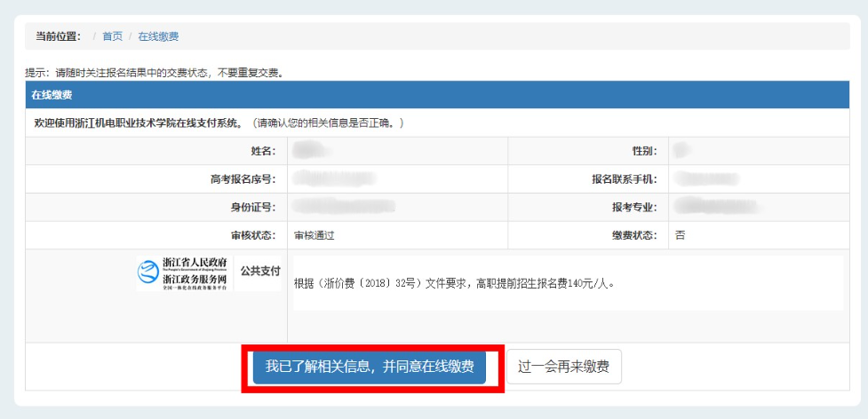This screenshot has height=419, width=868.
Task: Click the 审核状态 label
Action: pos(253,235)
